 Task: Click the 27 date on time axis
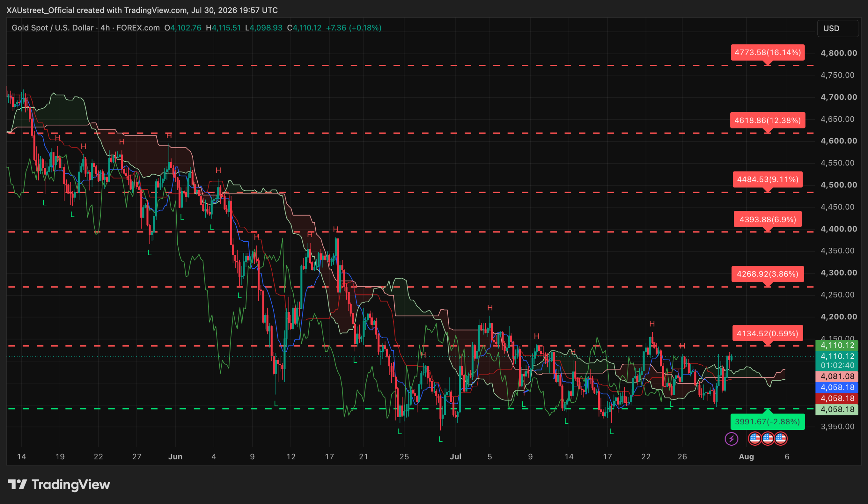tap(137, 457)
